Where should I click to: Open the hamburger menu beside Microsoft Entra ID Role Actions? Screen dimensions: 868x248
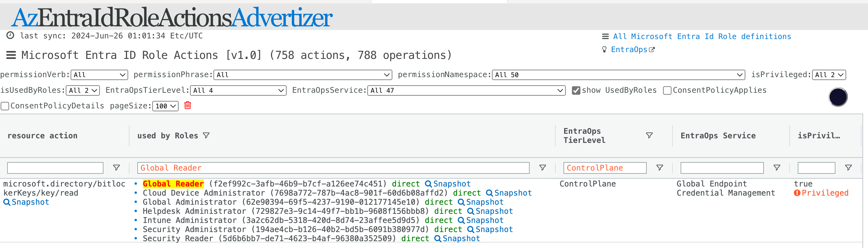coord(11,55)
